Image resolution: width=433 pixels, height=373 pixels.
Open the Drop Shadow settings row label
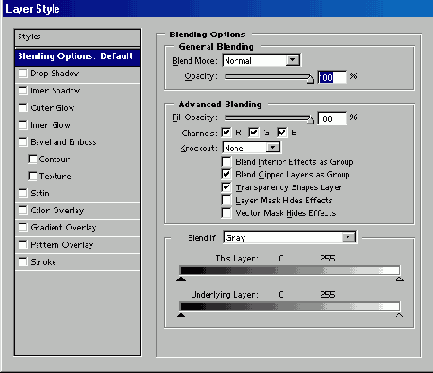pyautogui.click(x=55, y=73)
